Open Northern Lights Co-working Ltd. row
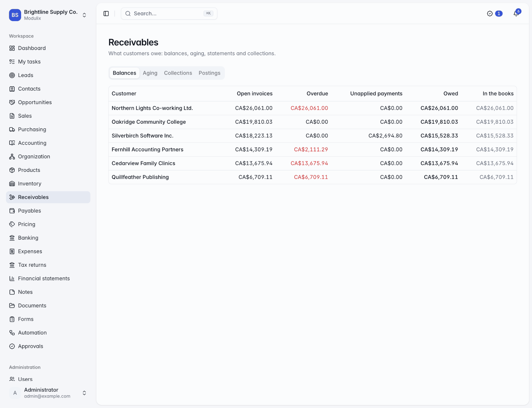Image resolution: width=532 pixels, height=408 pixels. coord(313,108)
